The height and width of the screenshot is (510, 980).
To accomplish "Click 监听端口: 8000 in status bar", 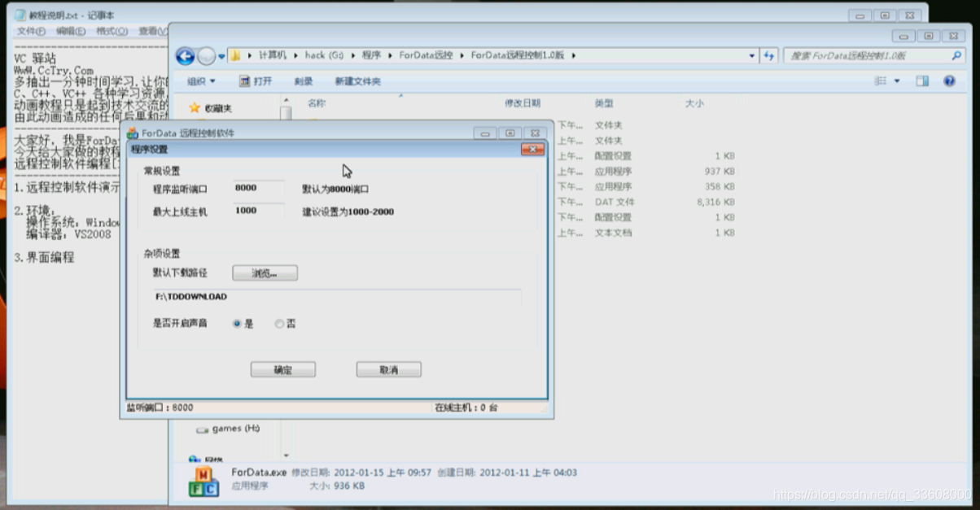I will pos(160,407).
